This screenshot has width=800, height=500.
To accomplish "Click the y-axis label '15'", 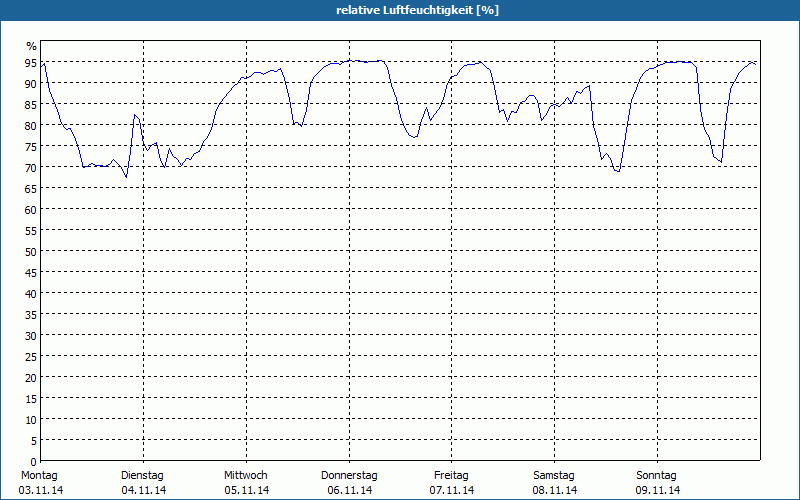I will pyautogui.click(x=31, y=398).
